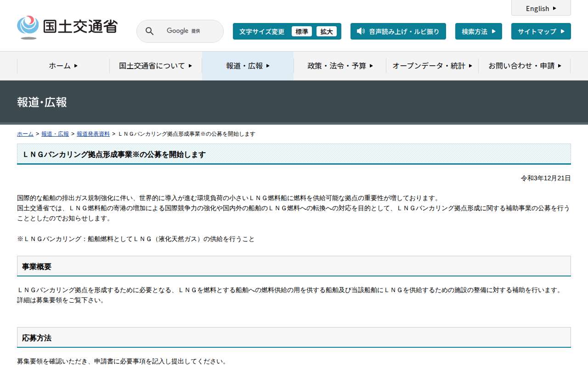Set text size to 標準

point(302,31)
